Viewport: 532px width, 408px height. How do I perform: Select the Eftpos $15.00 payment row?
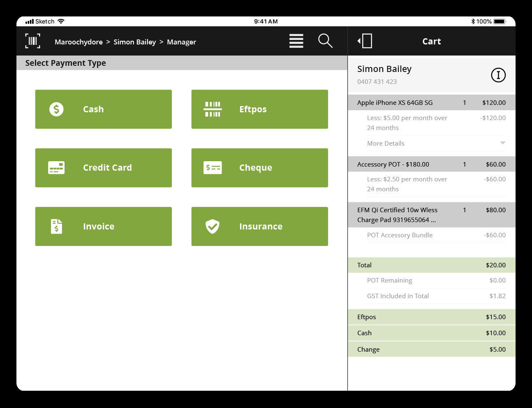[431, 317]
